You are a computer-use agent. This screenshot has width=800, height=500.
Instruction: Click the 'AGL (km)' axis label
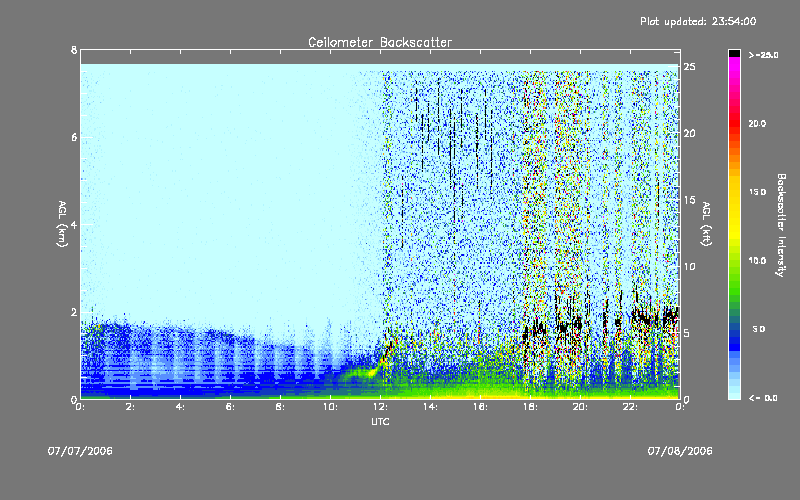(x=62, y=224)
